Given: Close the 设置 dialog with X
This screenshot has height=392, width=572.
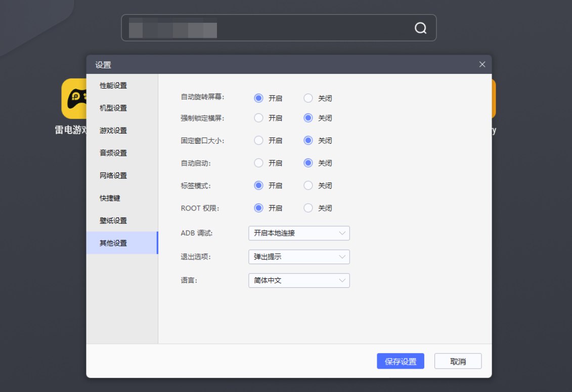Looking at the screenshot, I should click(x=482, y=64).
